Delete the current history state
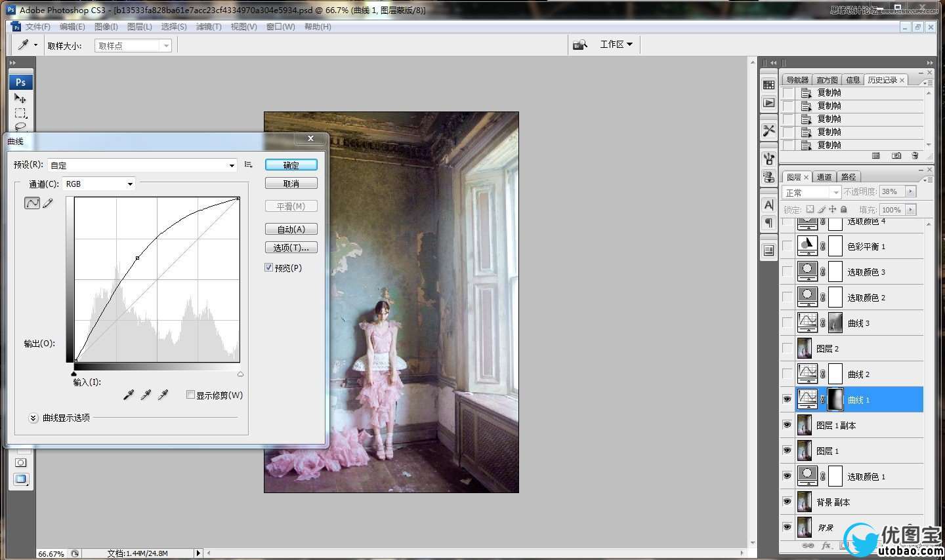Viewport: 945px width, 560px height. [x=915, y=155]
